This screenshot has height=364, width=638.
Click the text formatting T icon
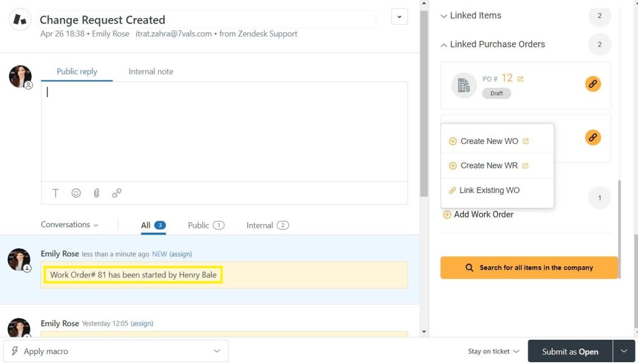tap(55, 193)
